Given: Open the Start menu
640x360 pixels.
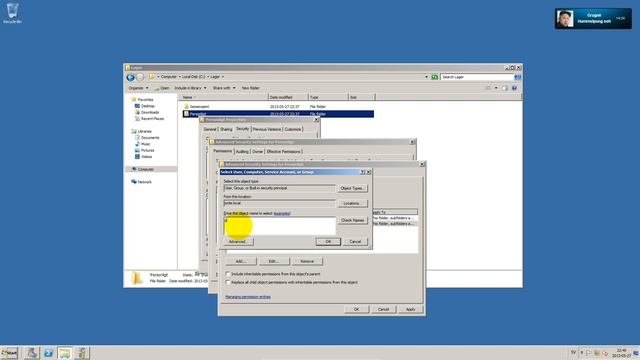Looking at the screenshot, I should tap(9, 353).
